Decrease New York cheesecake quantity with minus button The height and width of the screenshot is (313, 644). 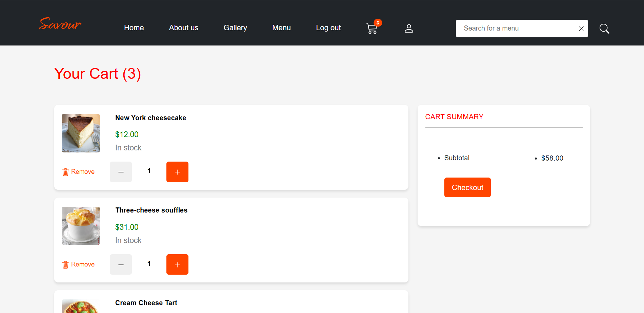pyautogui.click(x=121, y=172)
